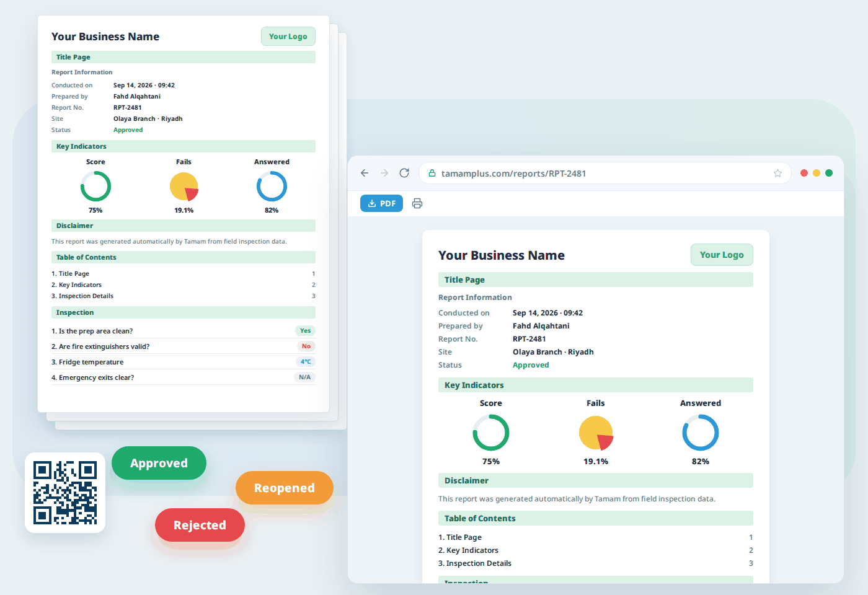Image resolution: width=868 pixels, height=595 pixels.
Task: Click the green window dot in the browser
Action: tap(829, 173)
